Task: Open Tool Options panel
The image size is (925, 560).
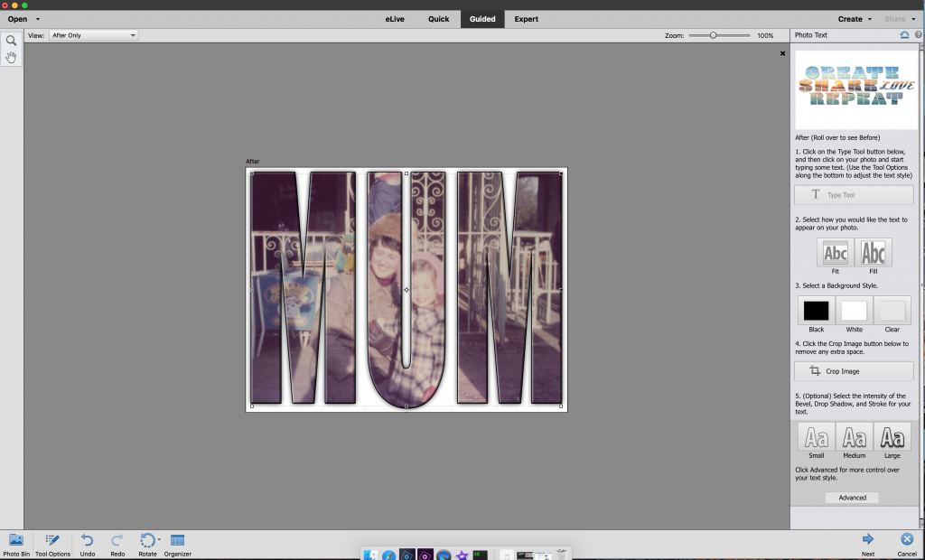Action: coord(52,545)
